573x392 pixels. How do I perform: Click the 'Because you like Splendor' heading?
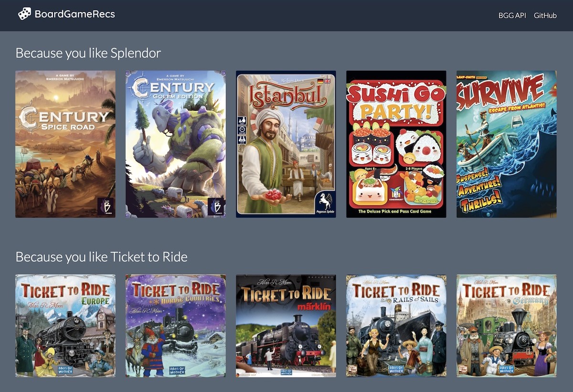click(x=88, y=53)
